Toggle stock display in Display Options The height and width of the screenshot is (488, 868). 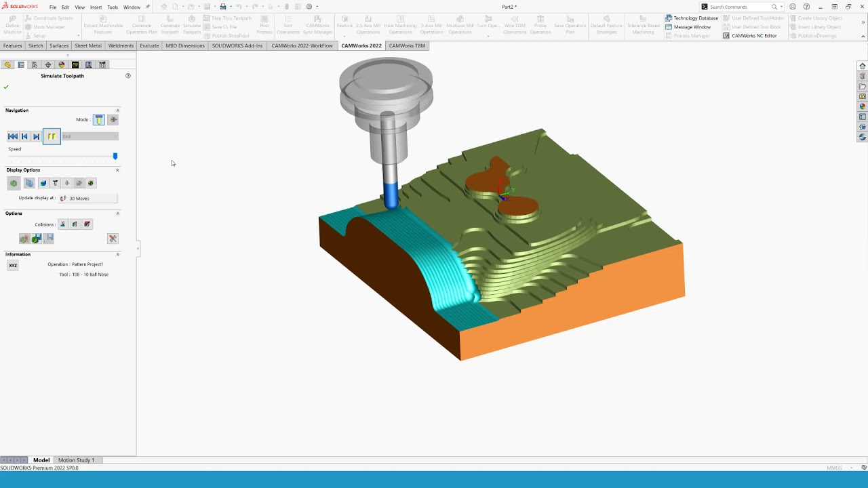[x=14, y=183]
